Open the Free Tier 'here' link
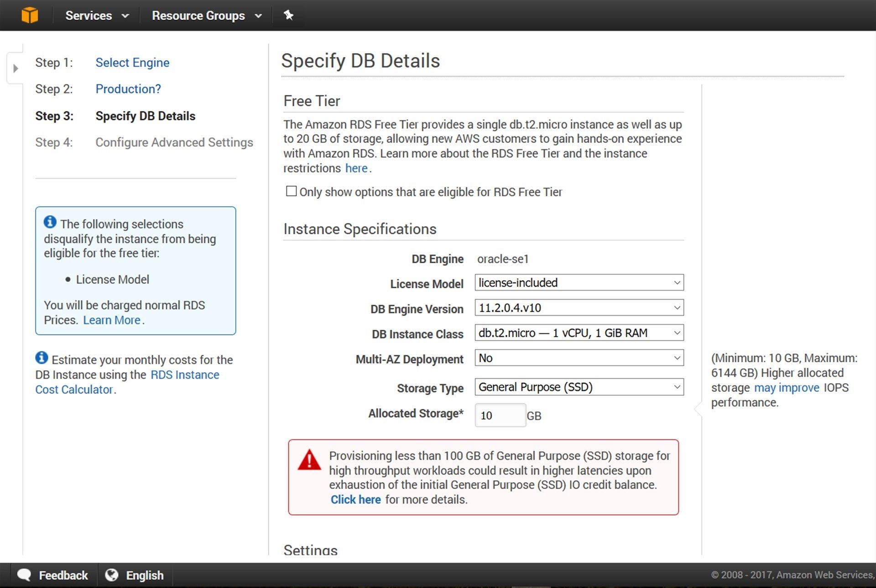Screen dimensions: 876x588 pos(356,168)
